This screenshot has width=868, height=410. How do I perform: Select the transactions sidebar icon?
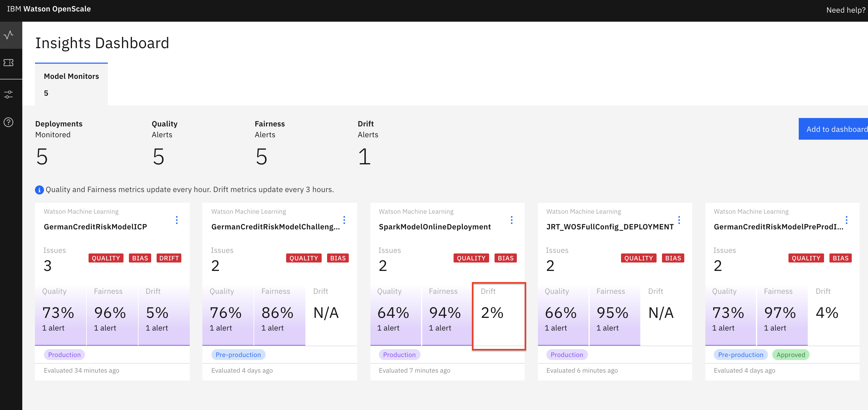9,63
